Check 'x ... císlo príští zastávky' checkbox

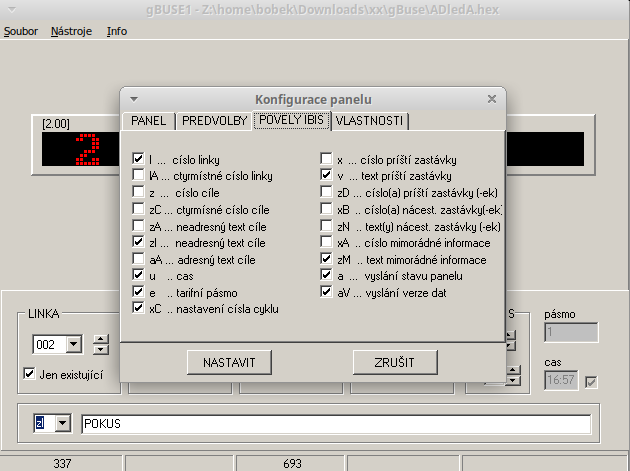click(326, 158)
